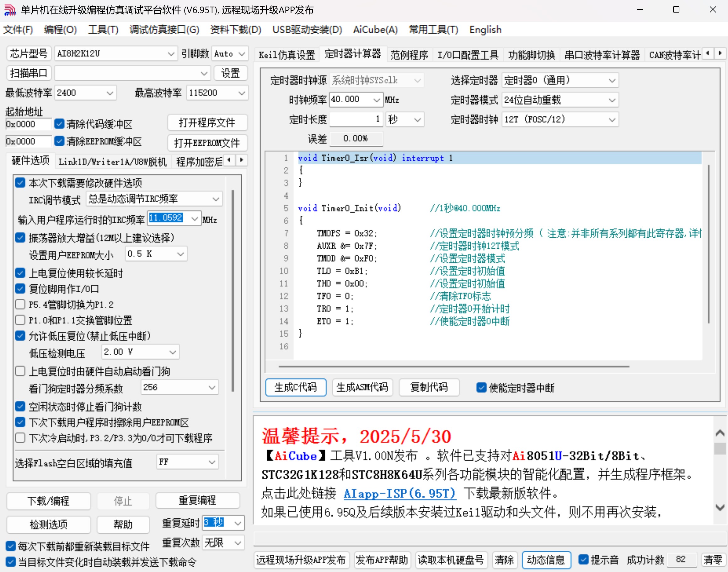Click 生成C代码 button
This screenshot has width=728, height=572.
[296, 387]
